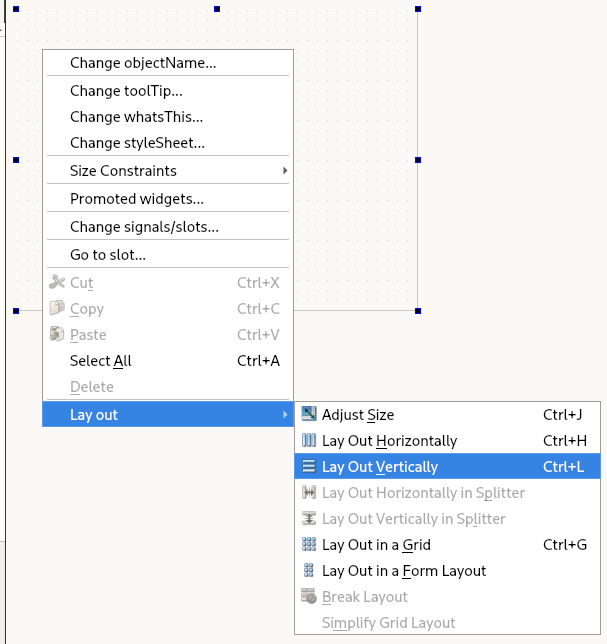Screen dimensions: 607x644
Task: Click the Lay Out Vertically icon
Action: pos(309,466)
